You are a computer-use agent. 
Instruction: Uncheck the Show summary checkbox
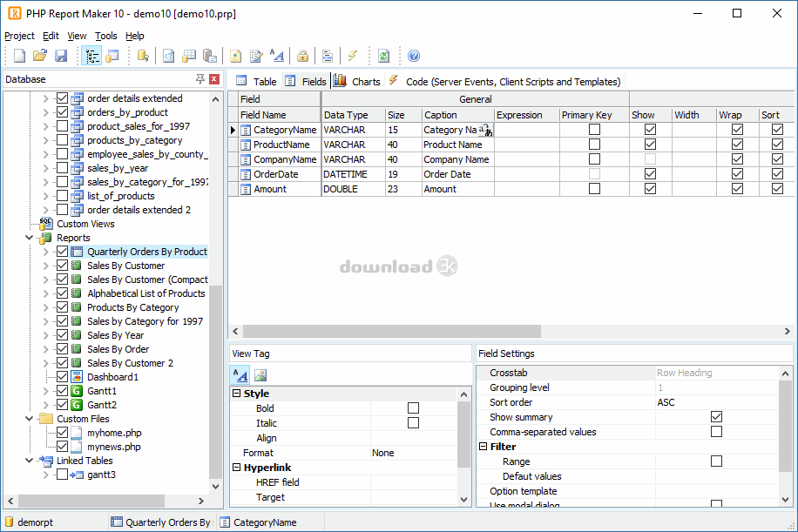717,417
